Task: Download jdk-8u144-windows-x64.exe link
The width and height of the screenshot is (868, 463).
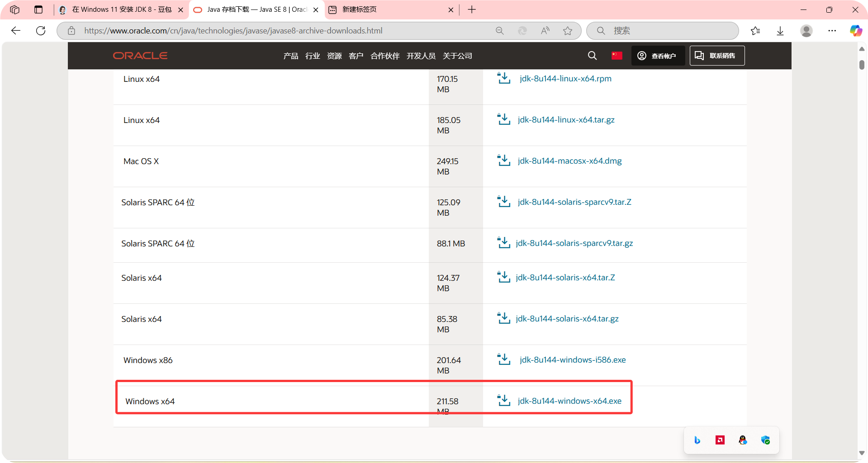Action: (x=569, y=401)
